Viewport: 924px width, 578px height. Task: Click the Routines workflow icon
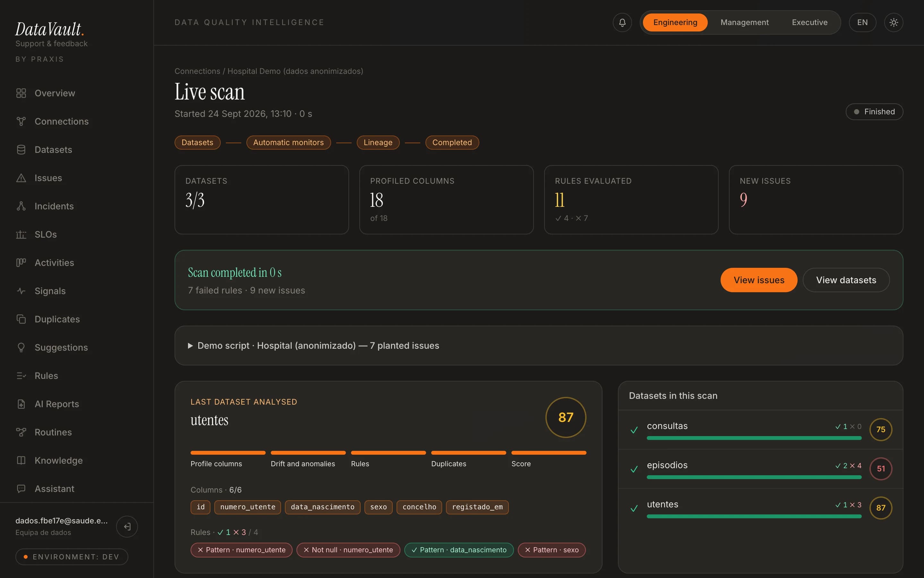pyautogui.click(x=21, y=432)
